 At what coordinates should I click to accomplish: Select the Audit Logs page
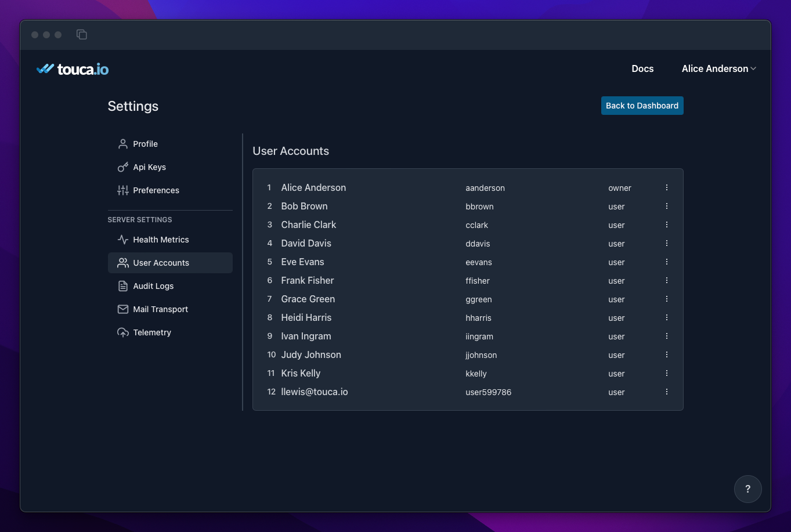[x=170, y=286]
